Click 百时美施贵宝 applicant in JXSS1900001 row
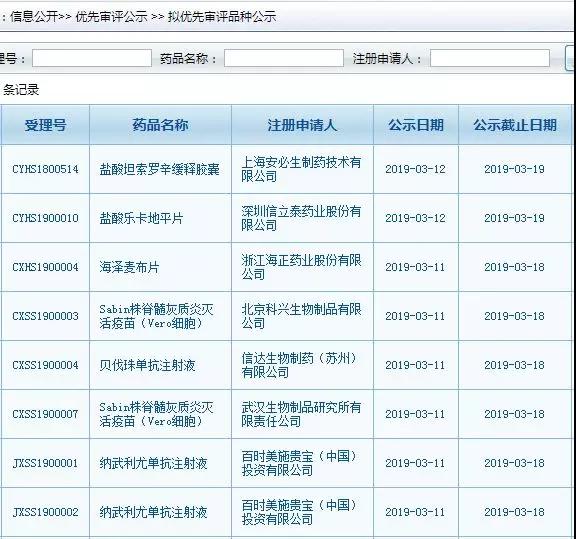This screenshot has height=539, width=576. point(299,463)
